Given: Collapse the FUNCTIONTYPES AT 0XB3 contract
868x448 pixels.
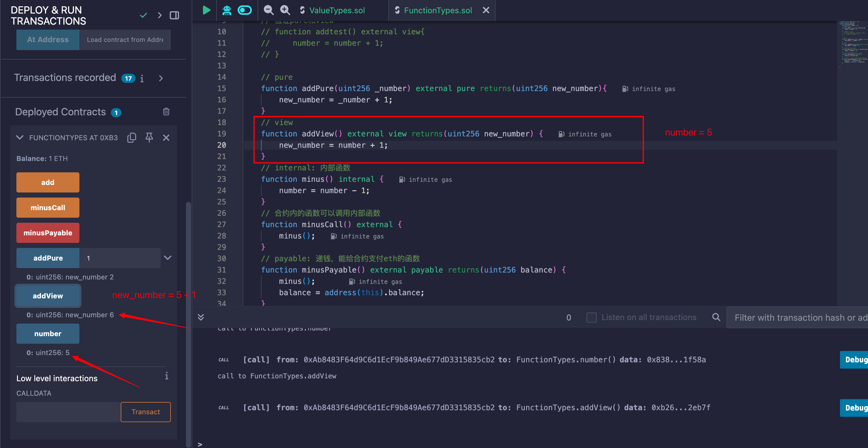Looking at the screenshot, I should click(x=20, y=137).
